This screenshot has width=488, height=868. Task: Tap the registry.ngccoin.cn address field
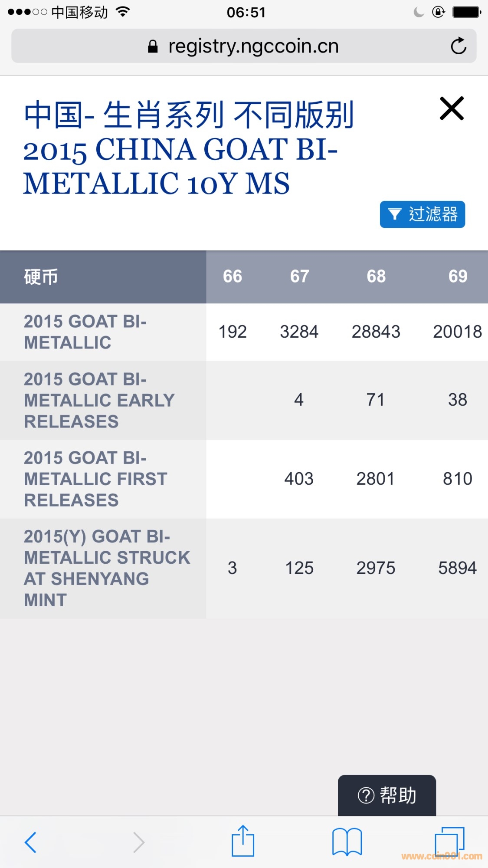[x=253, y=46]
